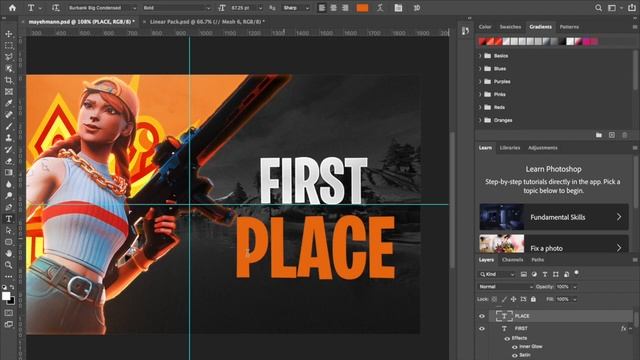The height and width of the screenshot is (360, 640).
Task: Select the Rectangular Marquee tool
Action: pos(9,46)
